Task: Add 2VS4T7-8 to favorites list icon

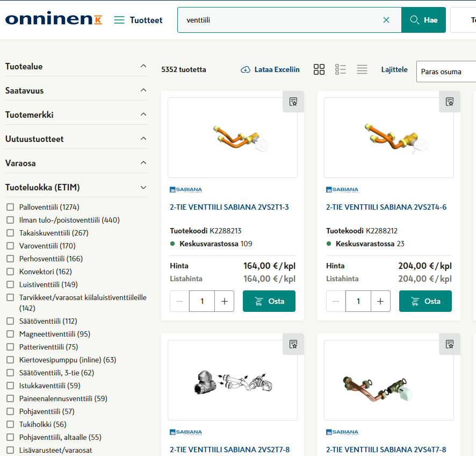Action: (x=450, y=344)
